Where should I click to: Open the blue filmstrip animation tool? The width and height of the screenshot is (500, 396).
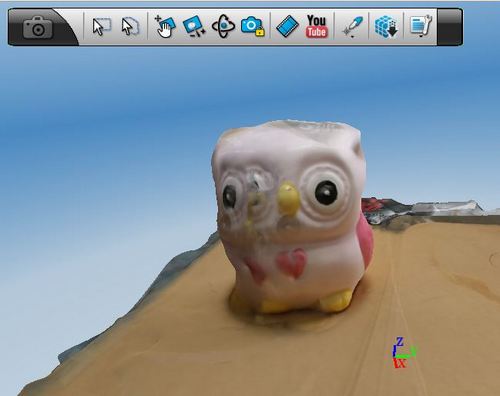click(287, 26)
